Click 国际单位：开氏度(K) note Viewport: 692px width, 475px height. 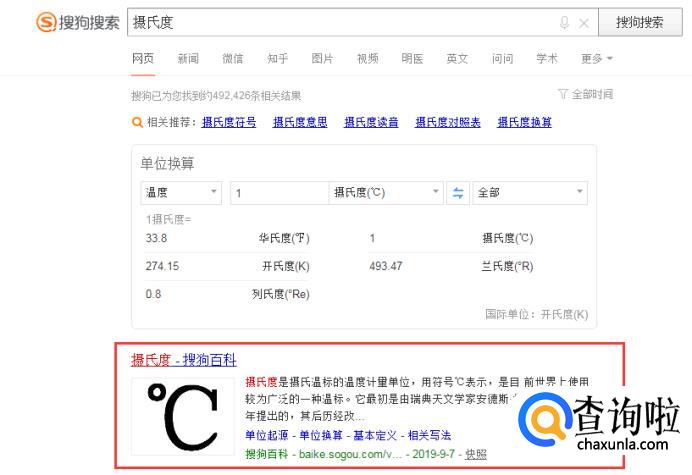click(x=537, y=314)
